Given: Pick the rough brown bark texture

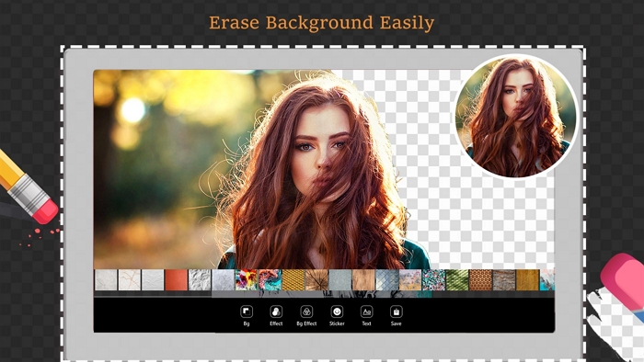Looking at the screenshot, I should click(504, 280).
